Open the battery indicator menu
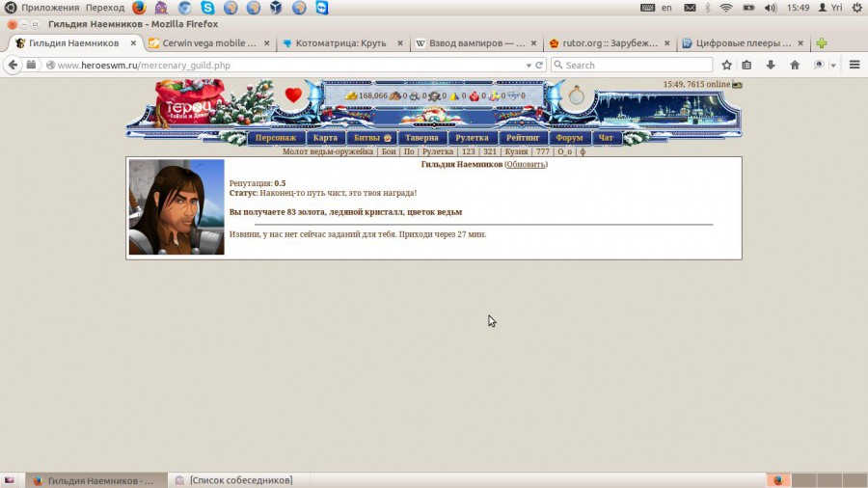868x488 pixels. (x=748, y=7)
